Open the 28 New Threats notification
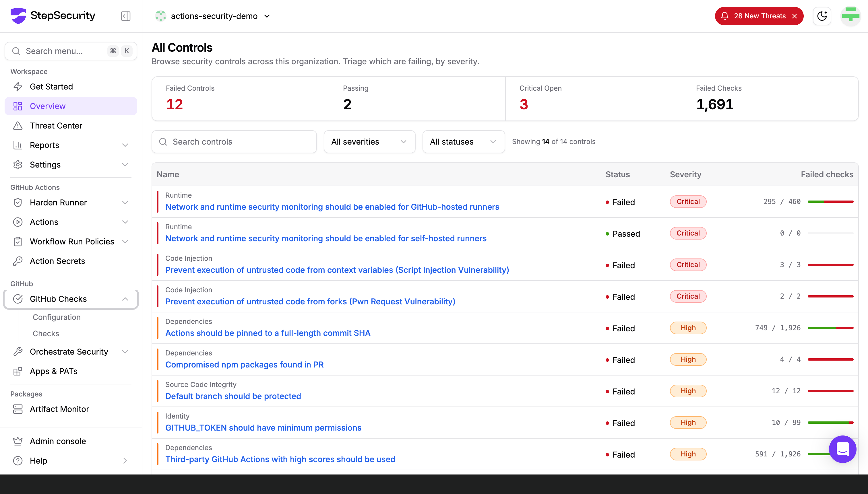The image size is (868, 494). pos(759,16)
